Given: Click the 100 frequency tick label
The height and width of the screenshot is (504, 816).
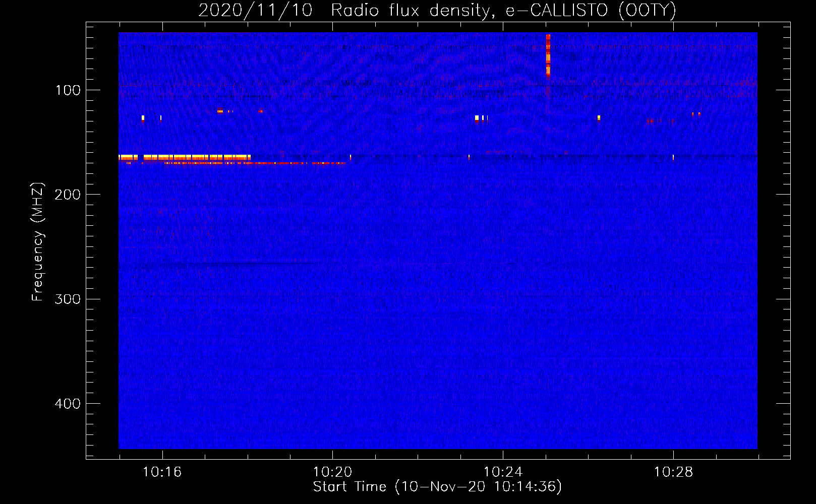Looking at the screenshot, I should pos(68,90).
